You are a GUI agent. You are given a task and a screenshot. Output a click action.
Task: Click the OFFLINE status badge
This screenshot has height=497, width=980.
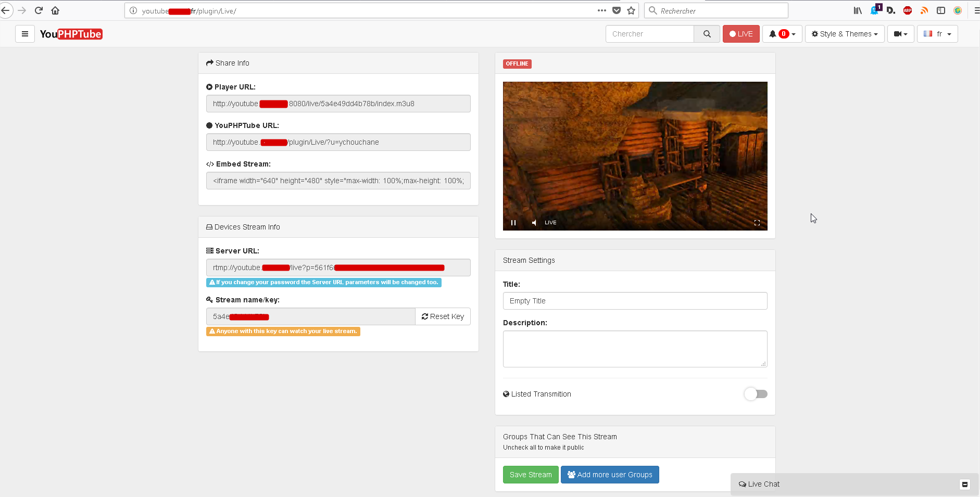(517, 63)
